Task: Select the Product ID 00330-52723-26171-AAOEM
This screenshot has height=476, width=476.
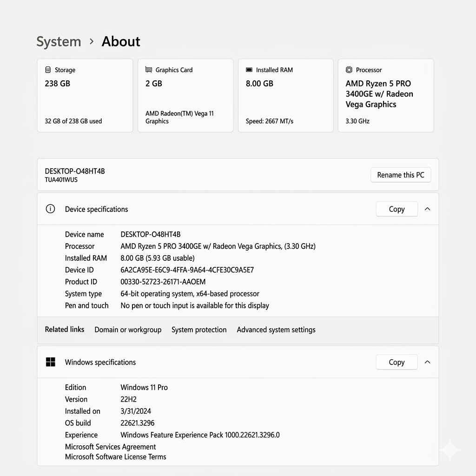Action: [163, 282]
